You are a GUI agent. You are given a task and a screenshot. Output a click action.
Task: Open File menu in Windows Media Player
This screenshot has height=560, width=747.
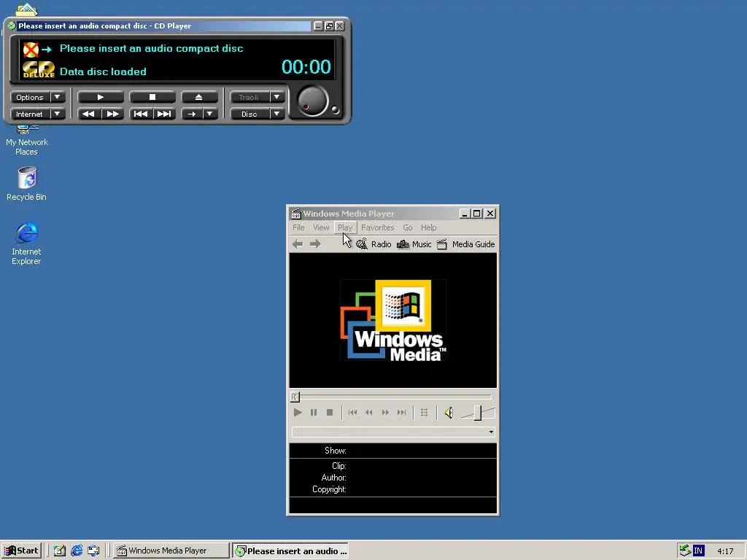[x=298, y=227]
